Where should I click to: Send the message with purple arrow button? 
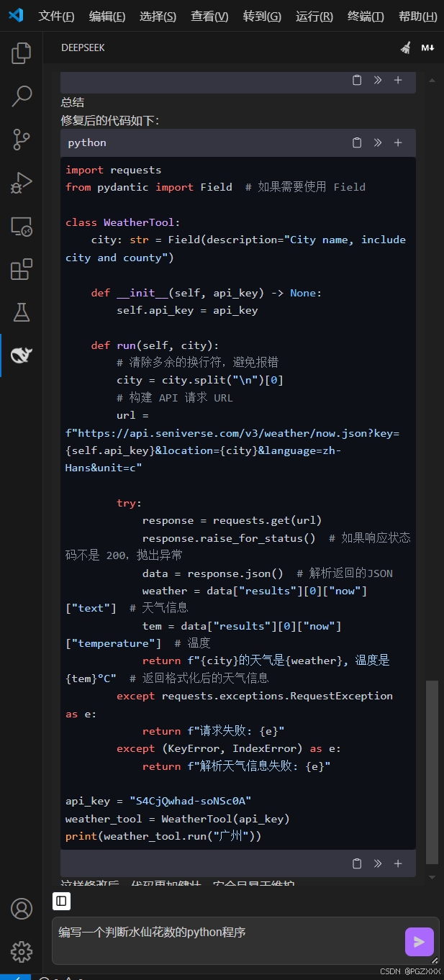tap(420, 942)
